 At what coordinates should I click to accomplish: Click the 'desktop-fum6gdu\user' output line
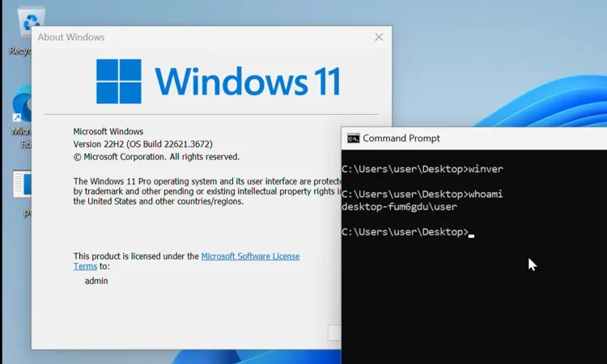(x=399, y=206)
